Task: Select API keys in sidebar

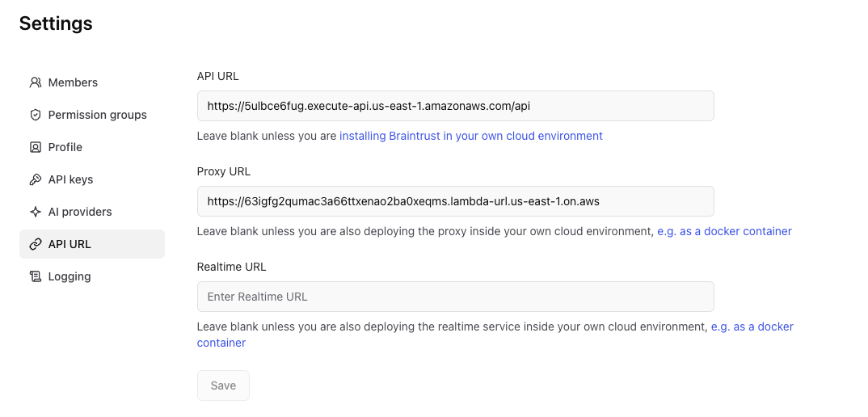Action: tap(92, 179)
